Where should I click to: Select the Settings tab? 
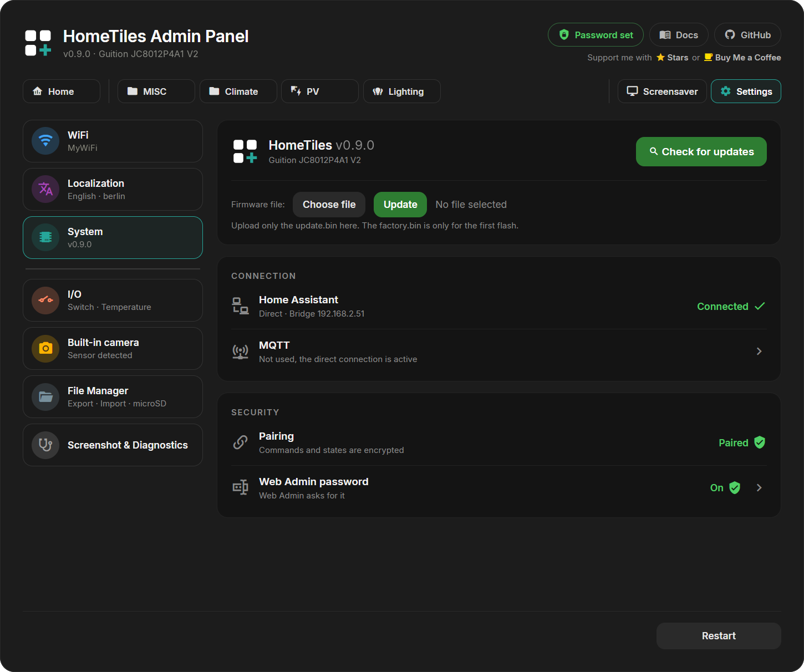coord(746,91)
